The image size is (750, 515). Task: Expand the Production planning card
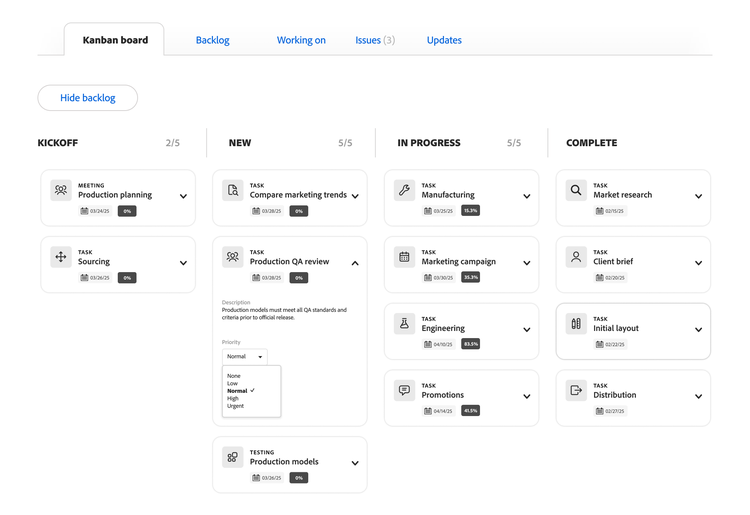pos(183,196)
